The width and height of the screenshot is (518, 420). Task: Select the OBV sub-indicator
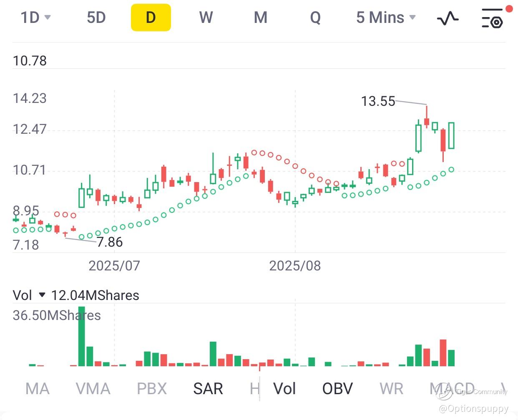click(x=337, y=389)
